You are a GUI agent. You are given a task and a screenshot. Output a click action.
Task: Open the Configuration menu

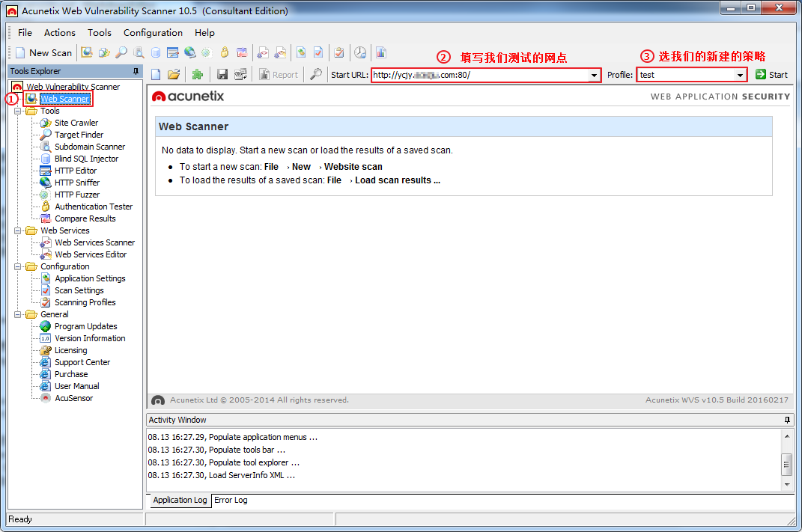[x=153, y=33]
